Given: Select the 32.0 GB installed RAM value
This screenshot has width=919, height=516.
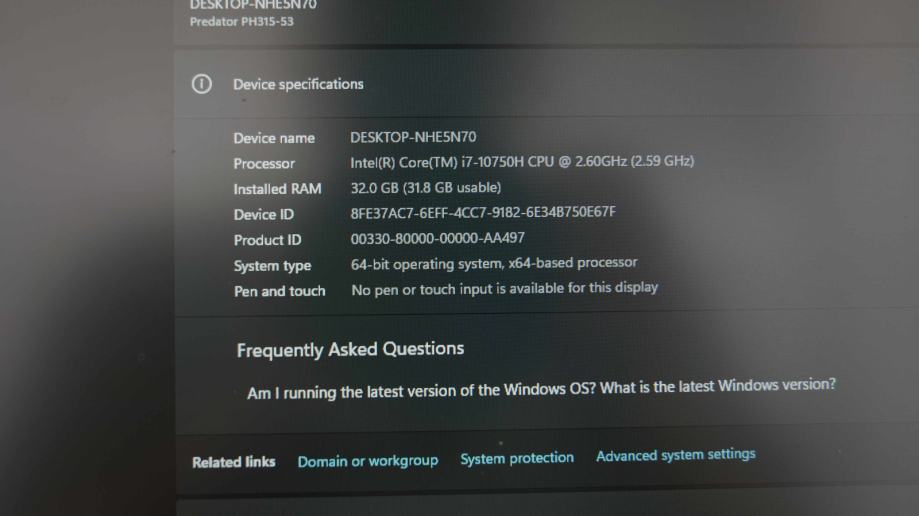Looking at the screenshot, I should pyautogui.click(x=426, y=188).
